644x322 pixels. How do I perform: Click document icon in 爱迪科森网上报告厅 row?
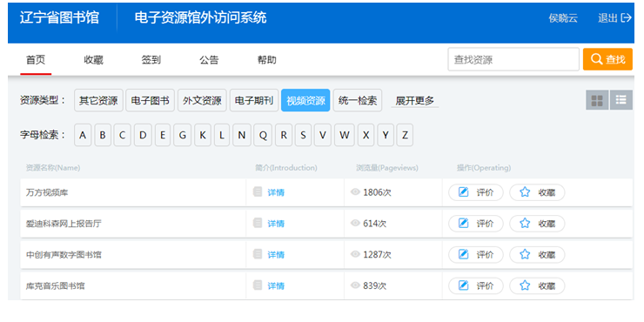tap(258, 223)
